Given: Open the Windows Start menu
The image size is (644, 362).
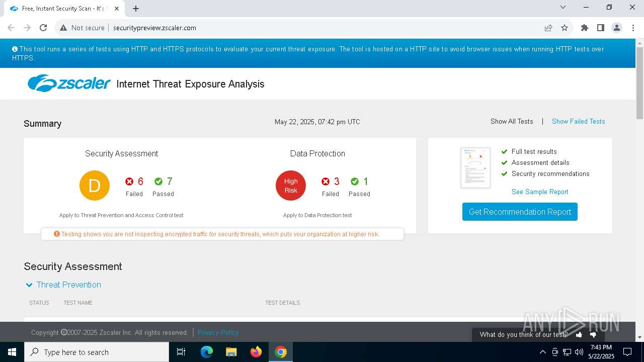Looking at the screenshot, I should click(x=12, y=352).
